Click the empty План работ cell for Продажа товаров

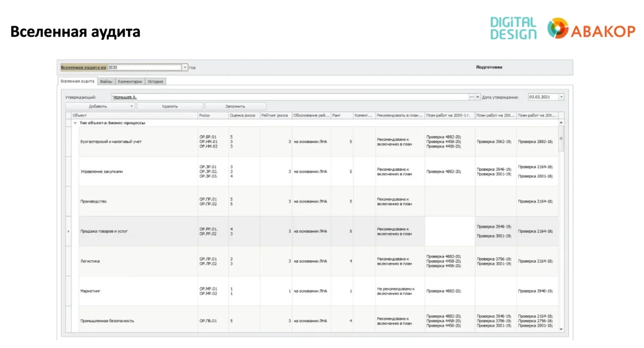(449, 231)
